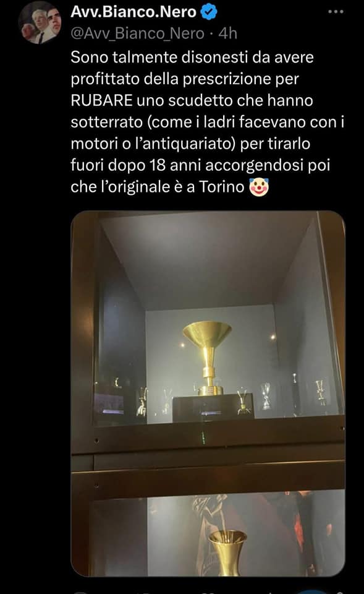The height and width of the screenshot is (594, 364).
Task: Click the blue verified badge
Action: coord(208,12)
